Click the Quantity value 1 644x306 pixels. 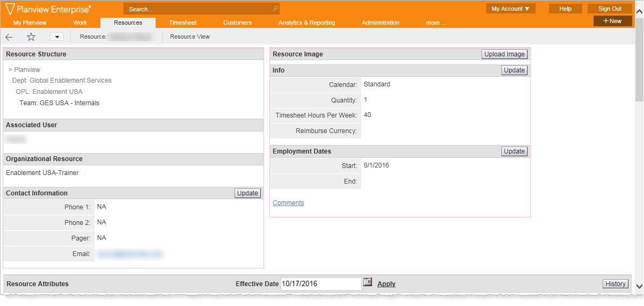click(365, 100)
